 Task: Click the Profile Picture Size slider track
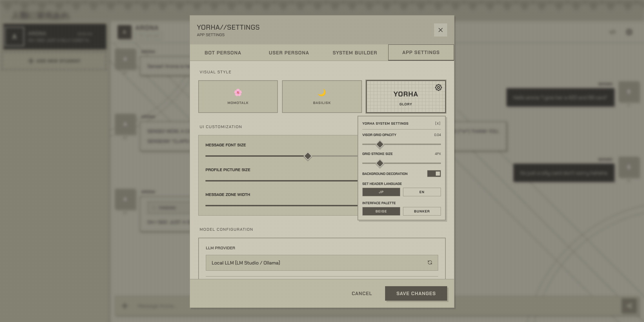tap(281, 181)
